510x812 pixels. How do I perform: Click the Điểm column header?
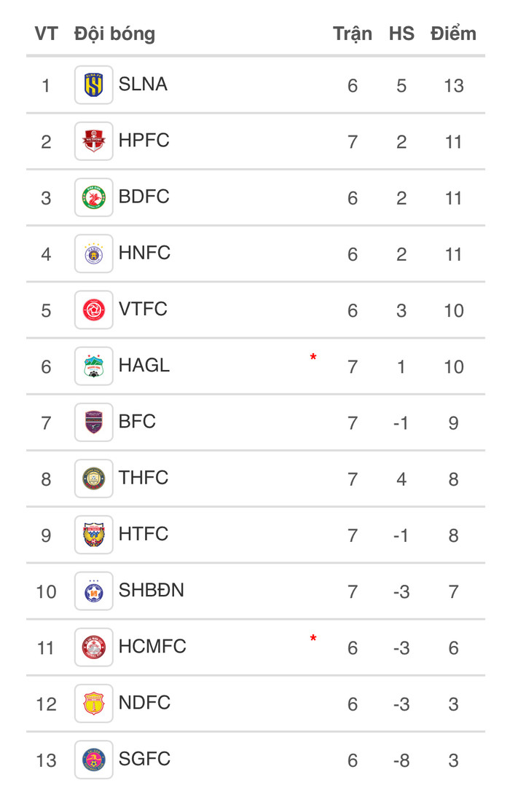(453, 33)
